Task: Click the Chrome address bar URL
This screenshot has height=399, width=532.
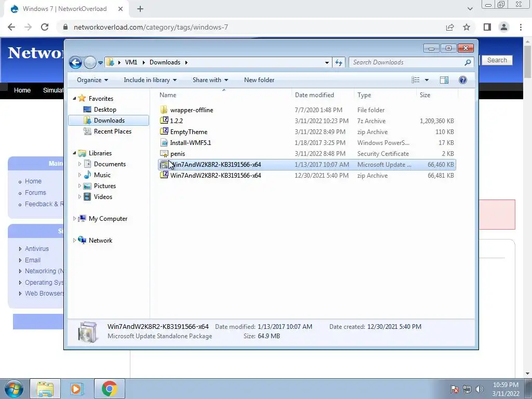Action: [151, 27]
